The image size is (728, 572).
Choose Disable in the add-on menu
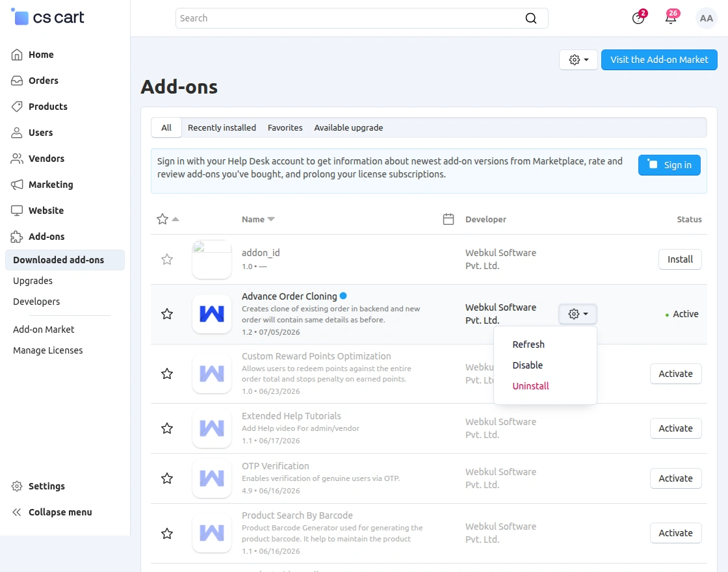(527, 365)
